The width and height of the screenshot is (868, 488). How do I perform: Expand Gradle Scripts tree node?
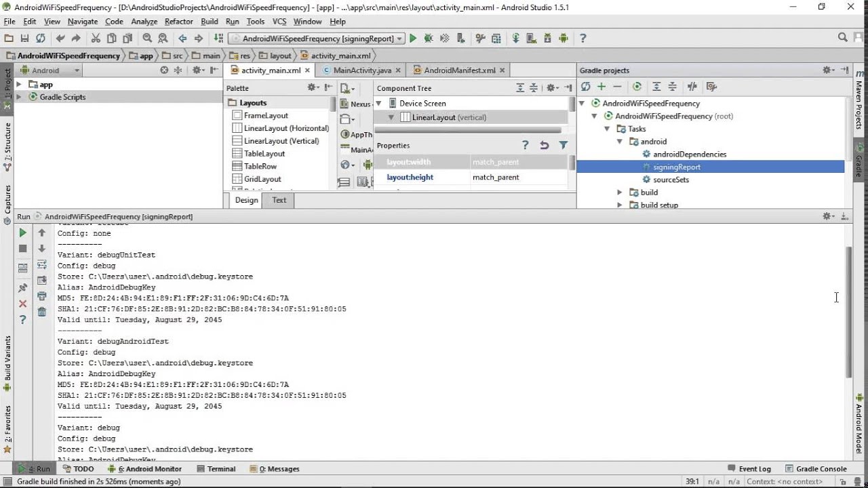click(x=19, y=97)
